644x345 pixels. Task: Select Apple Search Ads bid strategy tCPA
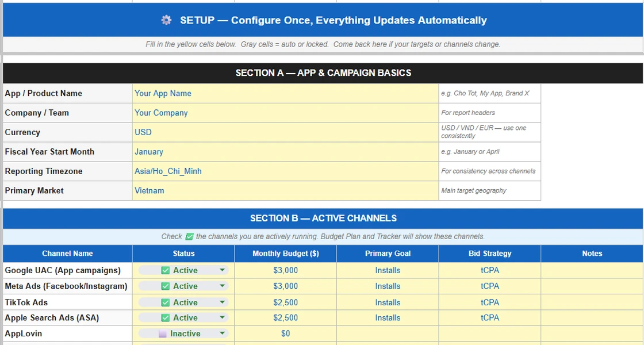point(490,318)
